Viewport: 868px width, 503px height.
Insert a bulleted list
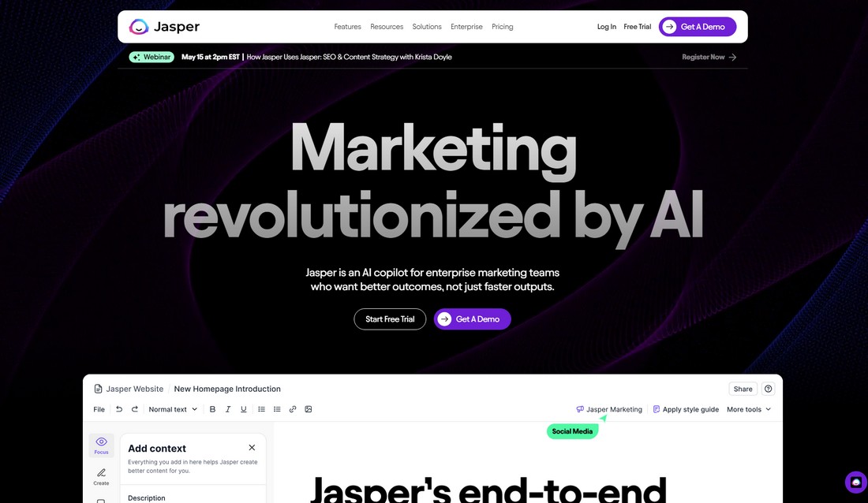click(261, 409)
